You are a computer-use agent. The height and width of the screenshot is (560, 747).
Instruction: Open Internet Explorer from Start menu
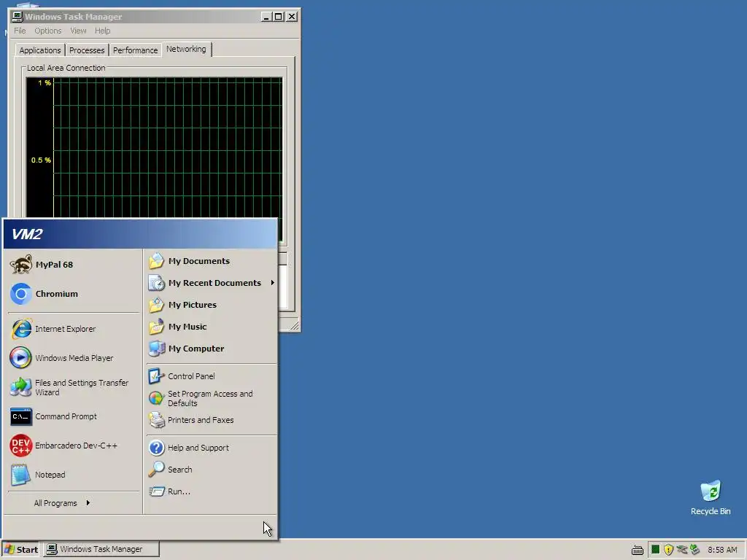[x=74, y=329]
